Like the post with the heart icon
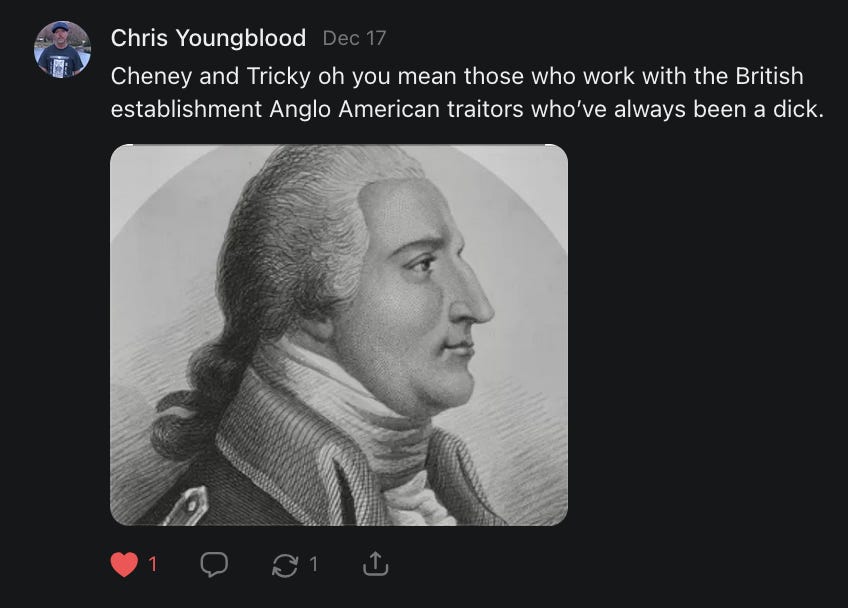This screenshot has height=608, width=848. tap(124, 564)
